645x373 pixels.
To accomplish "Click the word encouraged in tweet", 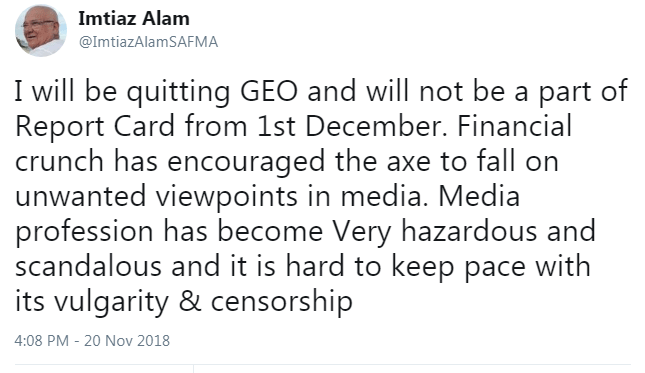I will coord(246,162).
